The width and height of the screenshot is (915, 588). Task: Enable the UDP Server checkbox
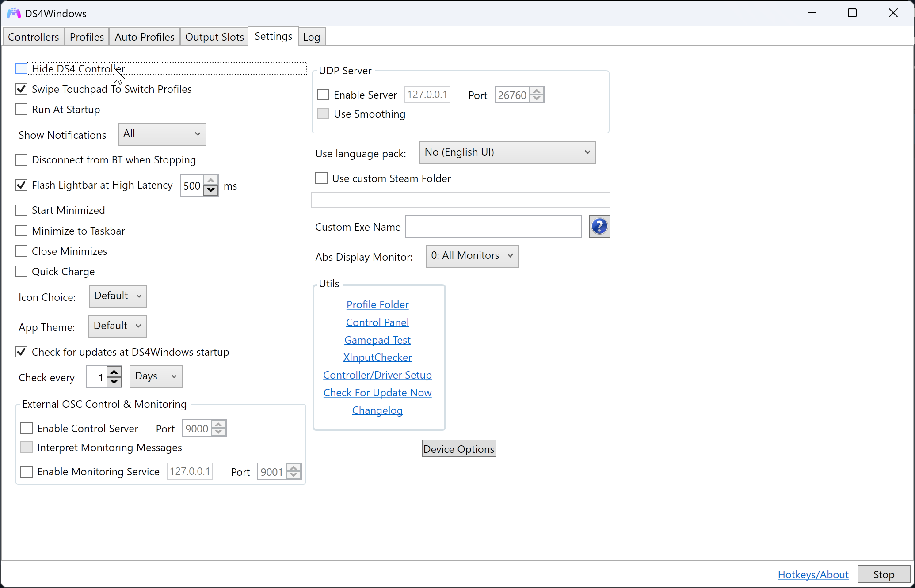[x=323, y=95]
